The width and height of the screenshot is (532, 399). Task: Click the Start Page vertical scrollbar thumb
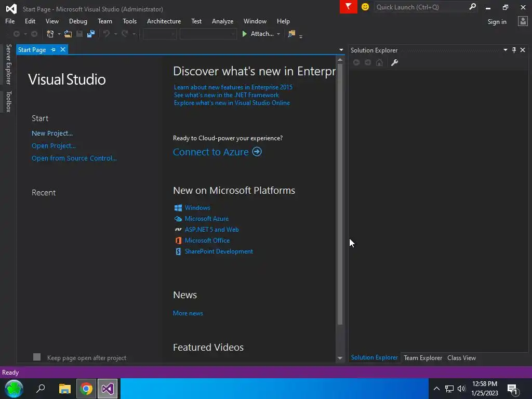pyautogui.click(x=340, y=194)
